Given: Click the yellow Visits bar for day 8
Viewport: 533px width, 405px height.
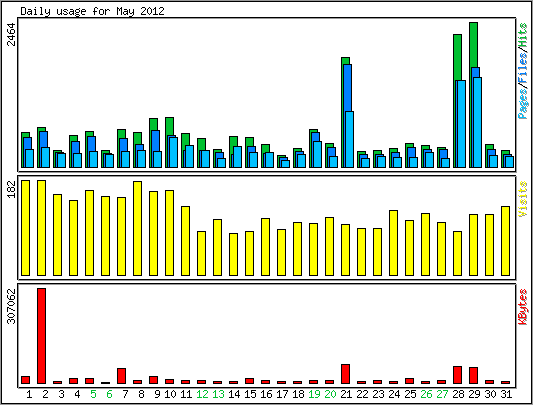Looking at the screenshot, I should pos(138,228).
